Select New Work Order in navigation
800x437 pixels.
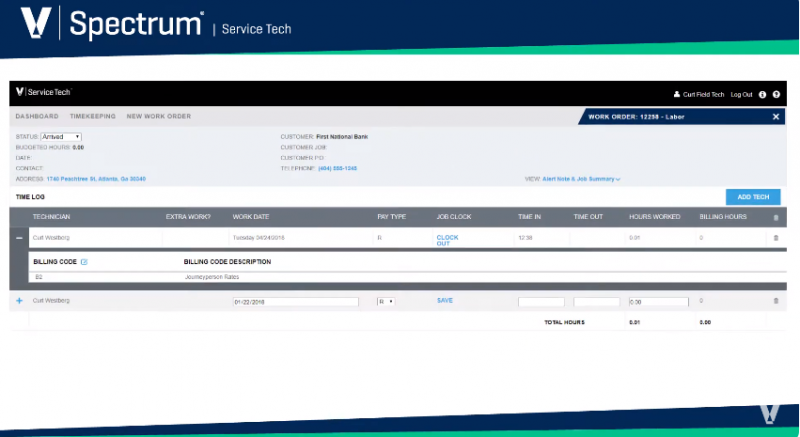(x=158, y=117)
